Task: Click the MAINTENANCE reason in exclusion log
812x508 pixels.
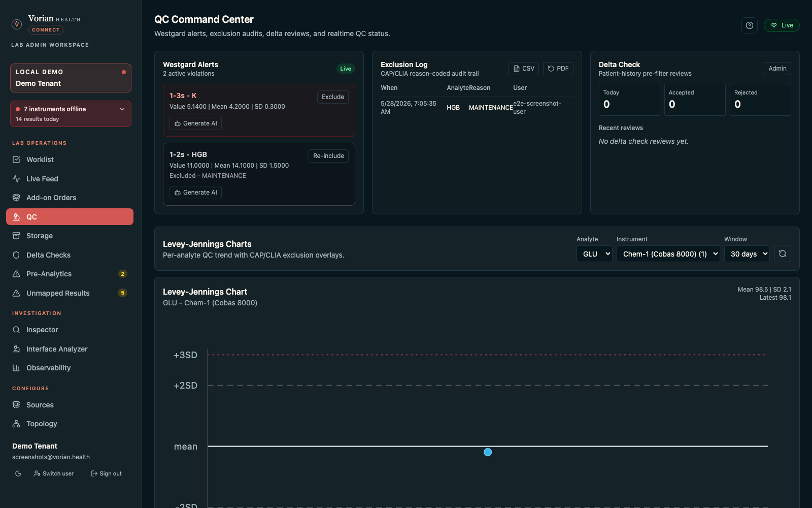Action: point(491,108)
